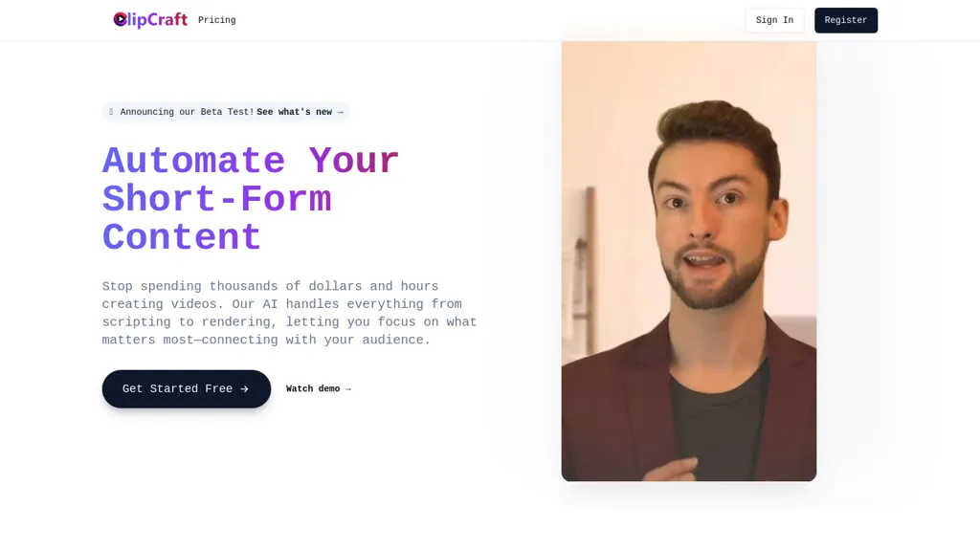Open the Pricing page from the navbar
This screenshot has width=980, height=551.
(x=217, y=20)
